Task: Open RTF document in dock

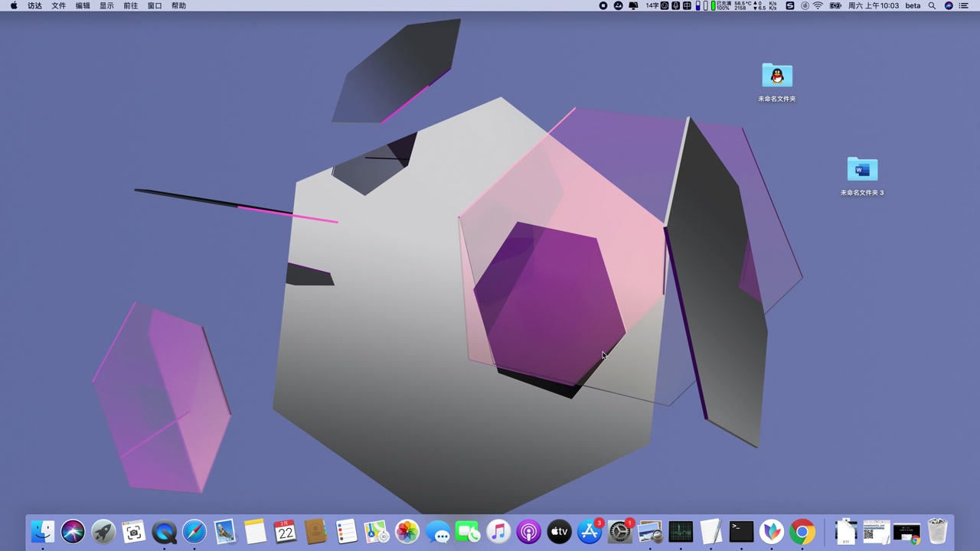Action: click(x=846, y=531)
